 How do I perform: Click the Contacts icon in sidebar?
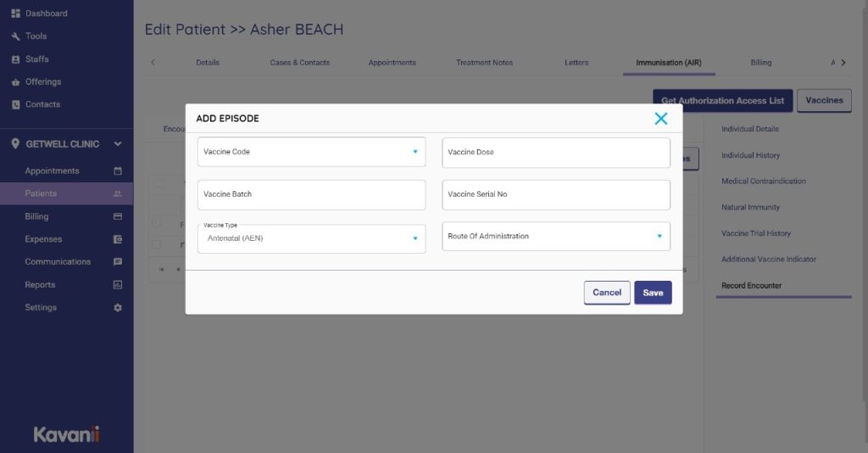[15, 104]
